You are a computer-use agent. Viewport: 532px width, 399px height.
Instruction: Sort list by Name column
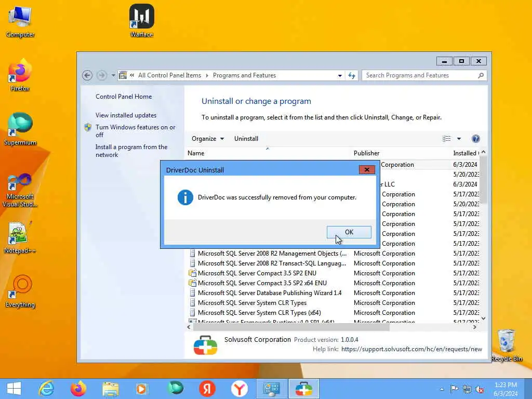[268, 153]
